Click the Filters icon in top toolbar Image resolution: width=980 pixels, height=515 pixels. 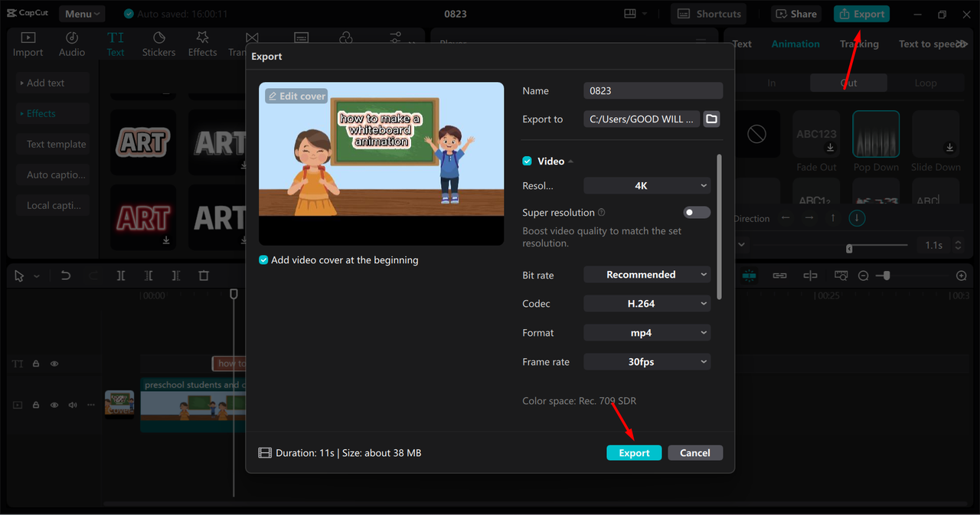346,37
